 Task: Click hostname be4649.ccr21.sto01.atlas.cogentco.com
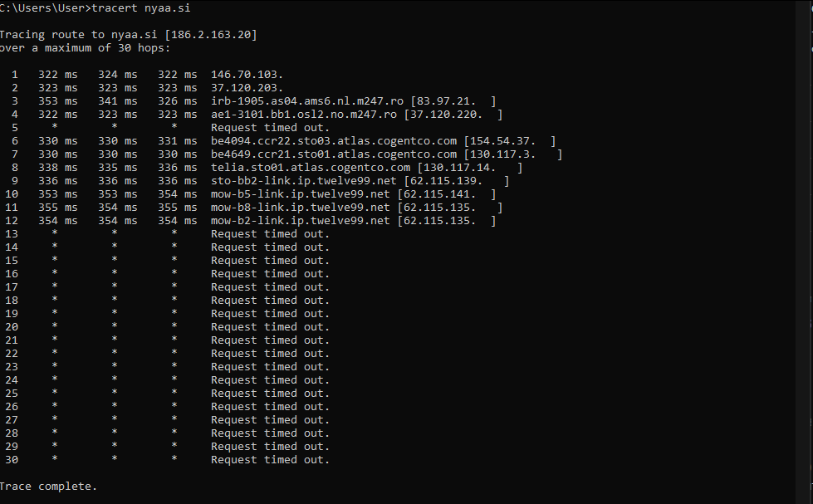(x=334, y=154)
